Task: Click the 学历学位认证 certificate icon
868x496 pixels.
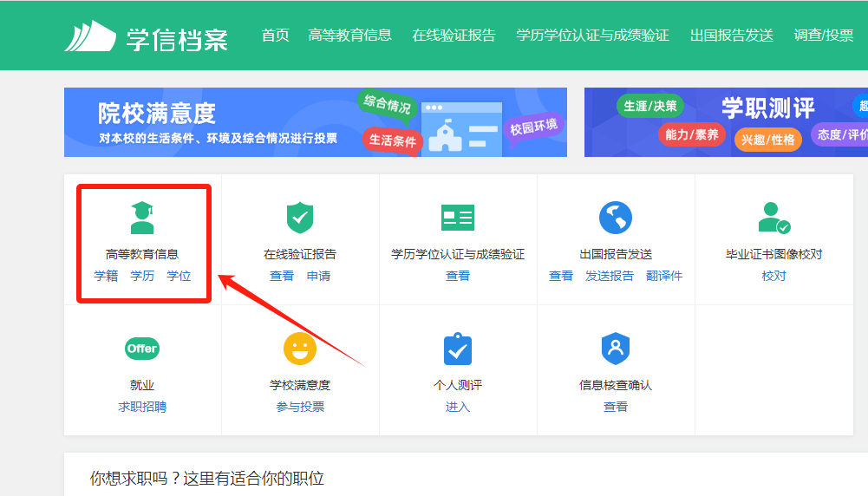Action: point(458,217)
